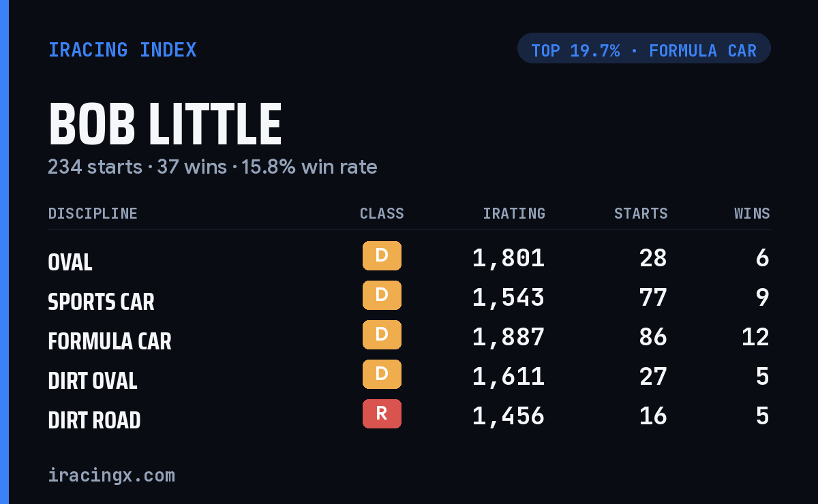Click the Dirt Oval class D badge
The image size is (818, 504).
point(382,375)
